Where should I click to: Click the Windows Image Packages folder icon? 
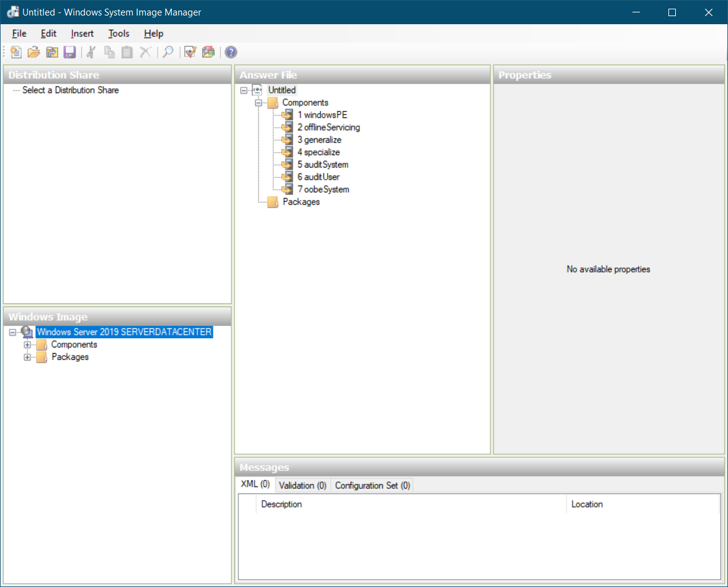(x=42, y=357)
